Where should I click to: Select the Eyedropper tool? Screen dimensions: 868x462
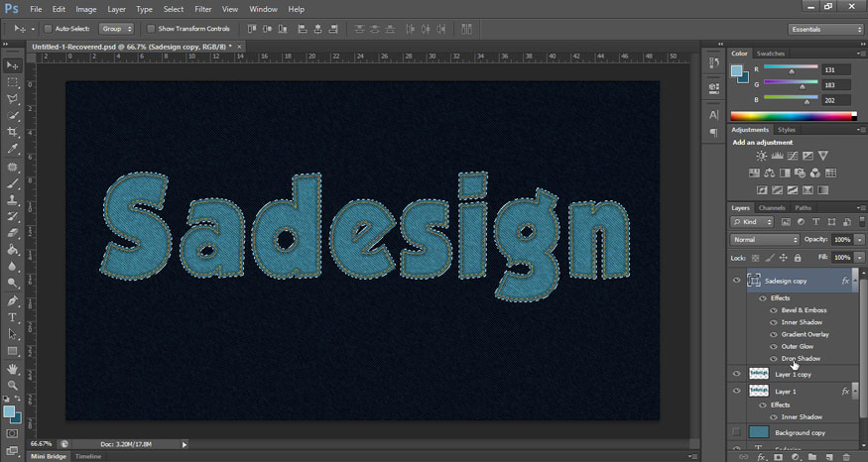tap(12, 149)
